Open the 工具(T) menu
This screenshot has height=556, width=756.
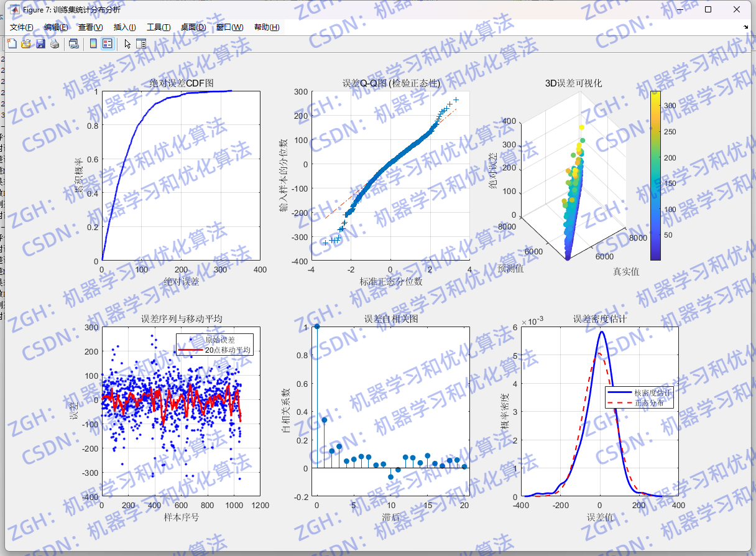(159, 27)
